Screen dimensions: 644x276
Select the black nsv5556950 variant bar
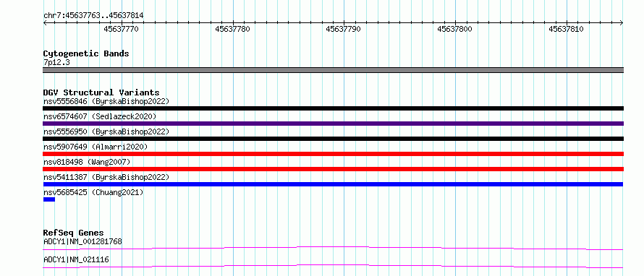click(x=333, y=139)
